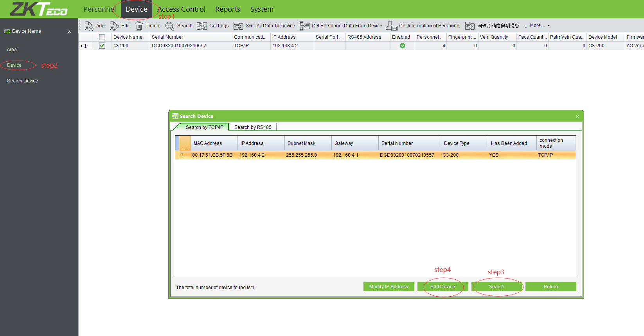
Task: Click the Add device toolbar icon
Action: (x=89, y=26)
